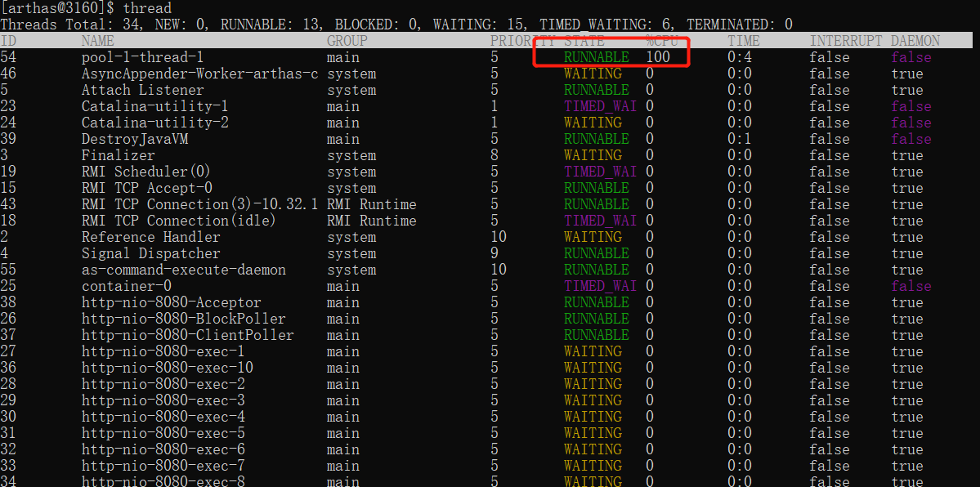
Task: Click RMI TCP Connection(3)-10.32.1 thread name
Action: click(x=200, y=204)
